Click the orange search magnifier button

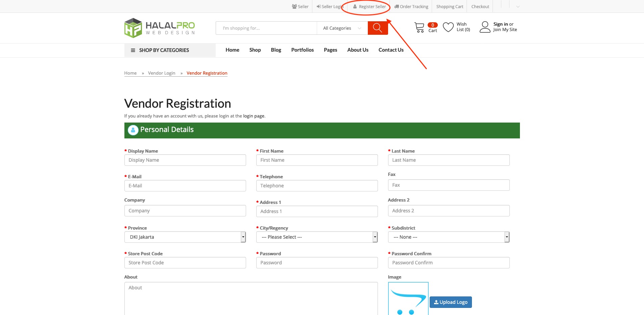pyautogui.click(x=377, y=28)
